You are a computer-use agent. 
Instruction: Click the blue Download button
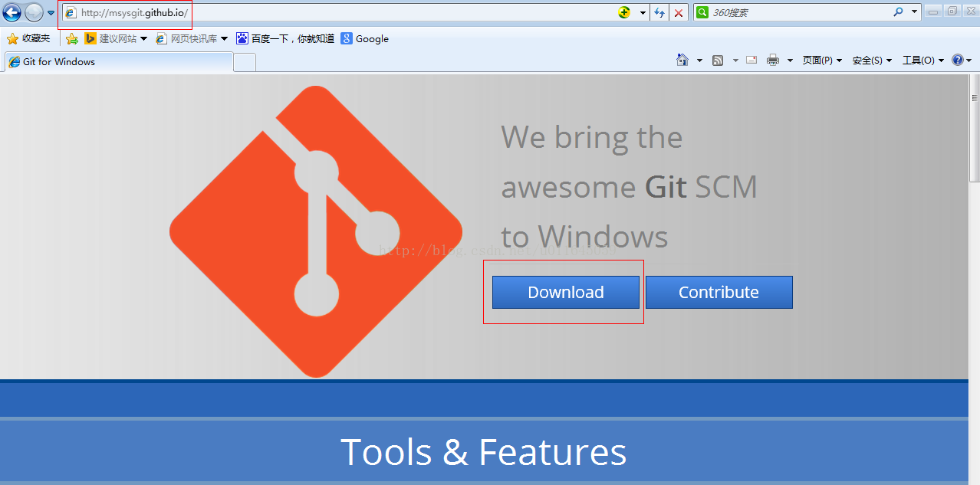pos(566,293)
